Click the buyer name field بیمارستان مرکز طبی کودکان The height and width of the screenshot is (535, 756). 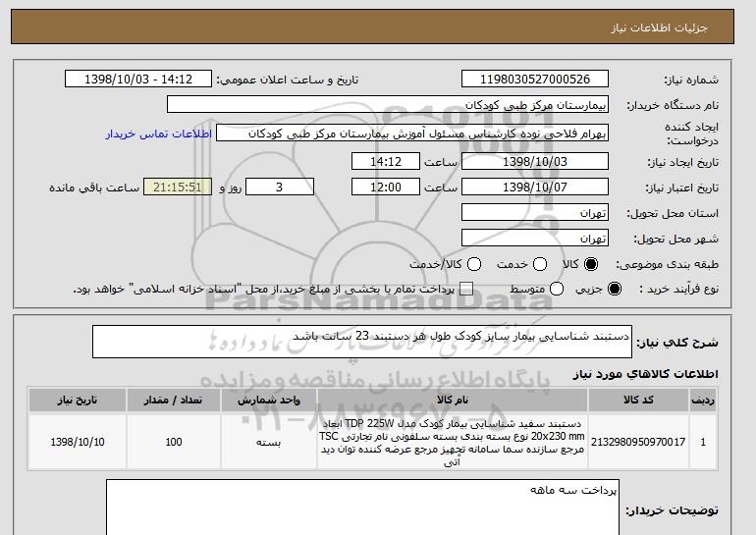388,105
